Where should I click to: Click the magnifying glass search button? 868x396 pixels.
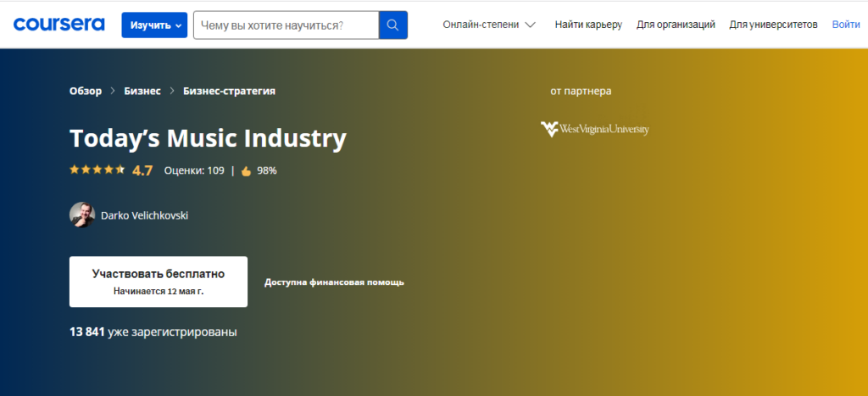click(x=392, y=25)
